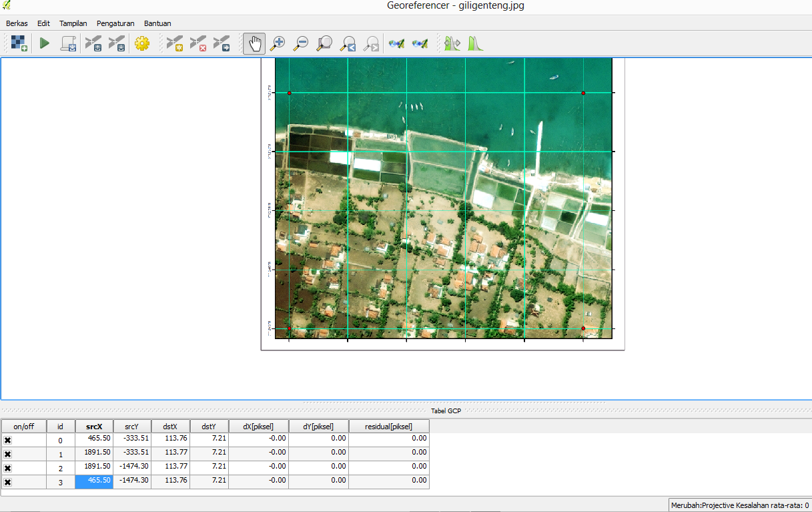Generate the GDAL script

(x=68, y=42)
